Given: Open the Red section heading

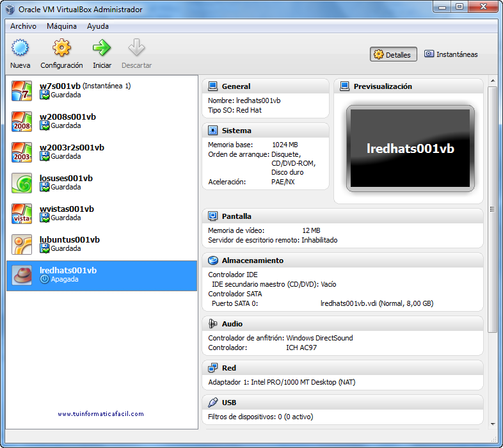Looking at the screenshot, I should [x=228, y=368].
